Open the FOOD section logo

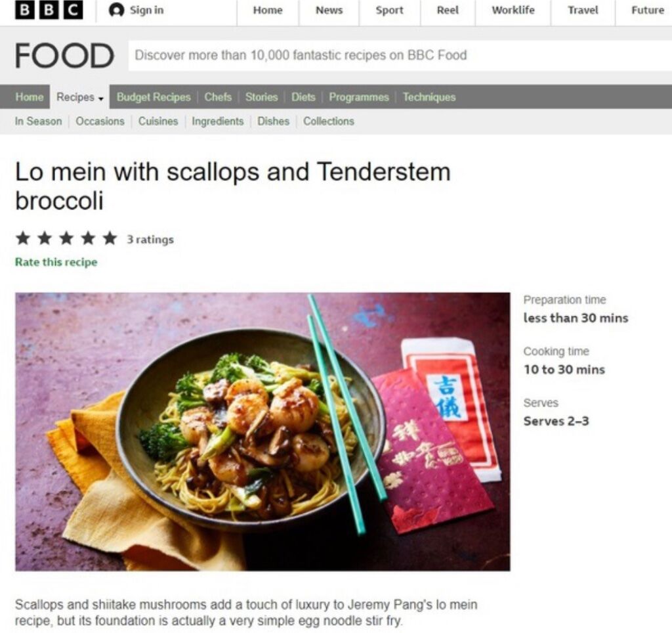(x=65, y=56)
